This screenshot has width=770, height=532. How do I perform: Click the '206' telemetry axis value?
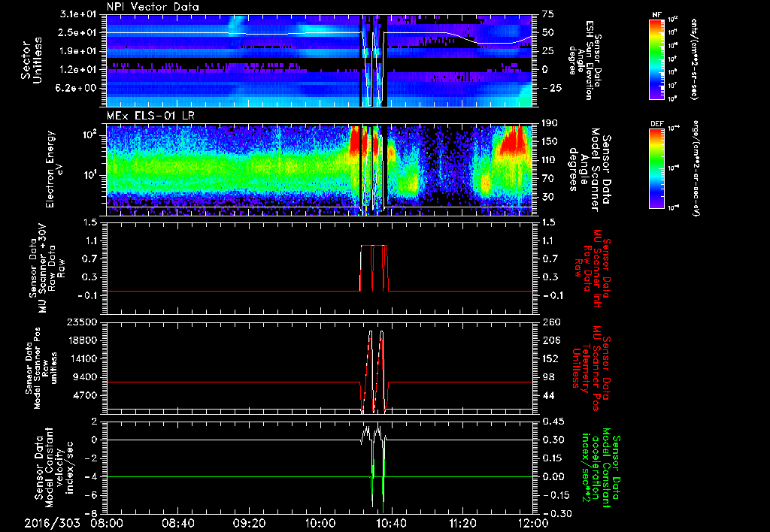click(551, 340)
